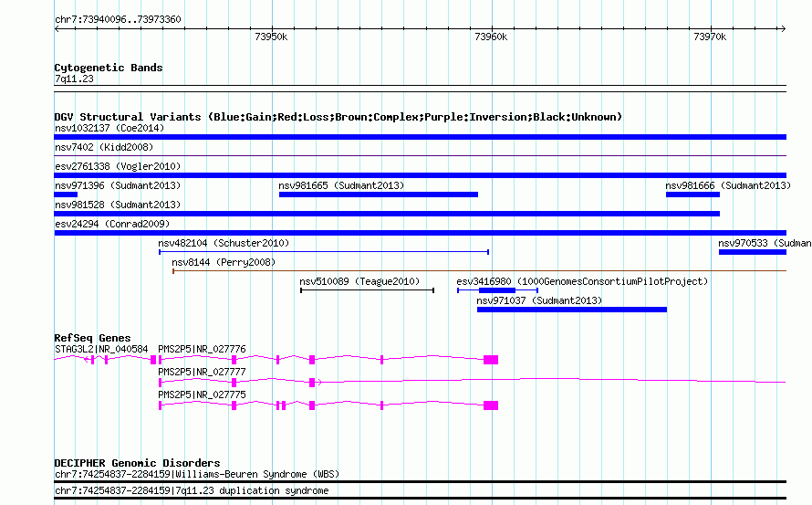Click the nsv981528 blue gain bar

pos(387,214)
